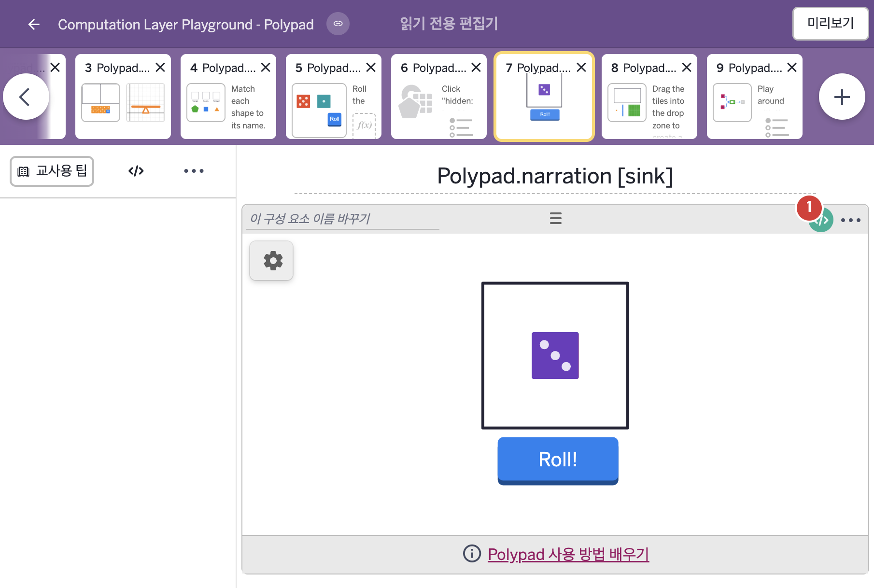Open screen-level script code icon
Viewport: 874px width, 588px height.
coord(136,171)
